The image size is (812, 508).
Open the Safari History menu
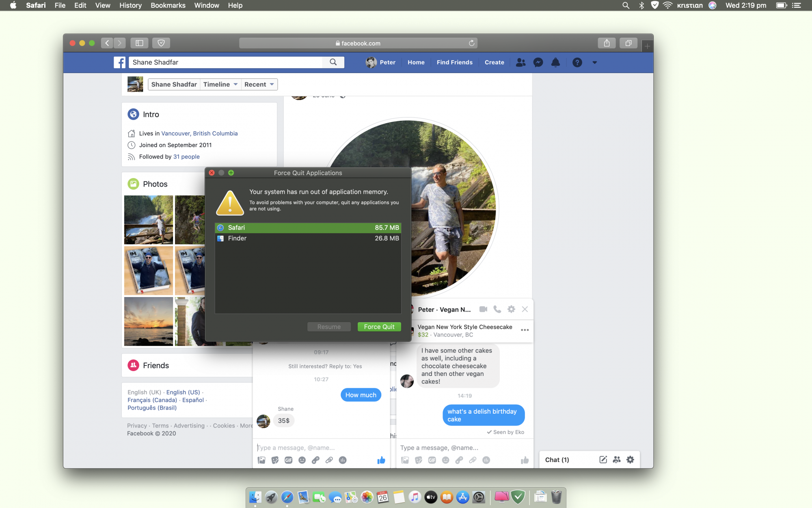pyautogui.click(x=130, y=5)
